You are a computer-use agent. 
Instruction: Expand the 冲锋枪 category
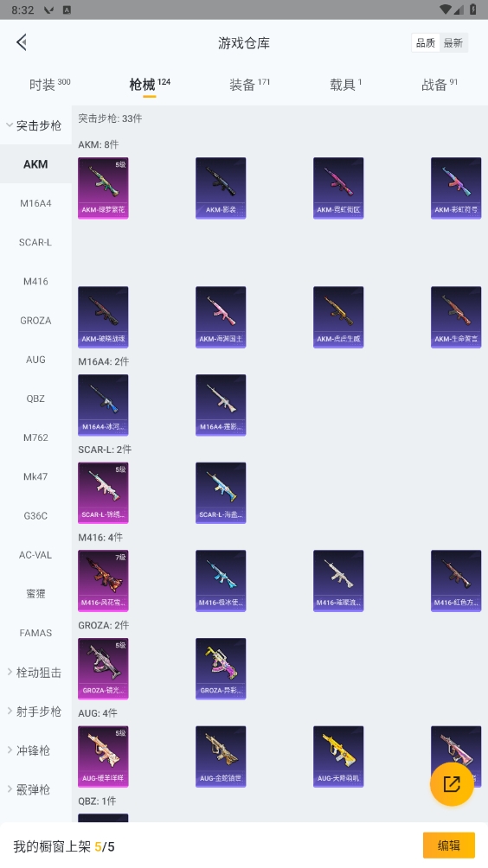[36, 750]
